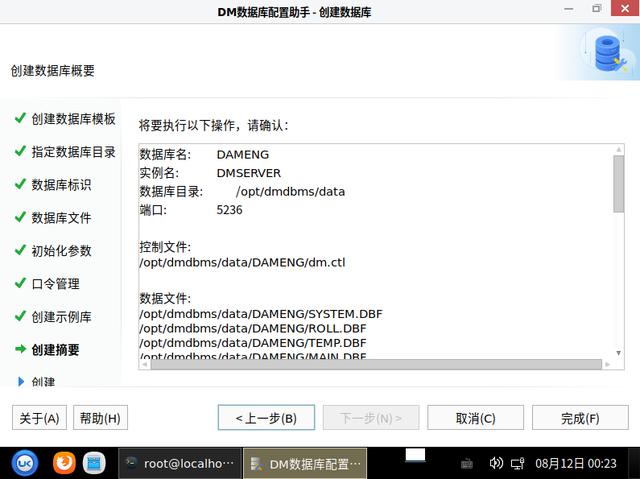Click the keyboard input tray icon

tap(467, 464)
